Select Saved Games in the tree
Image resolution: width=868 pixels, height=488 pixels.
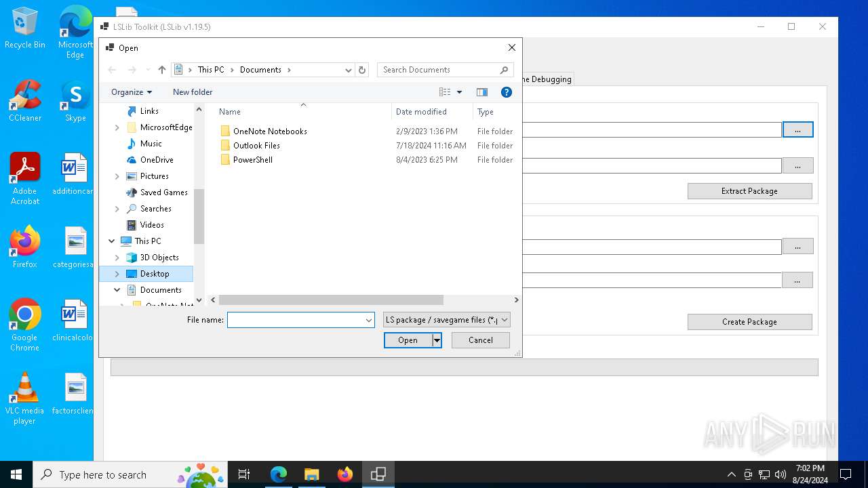coord(163,192)
